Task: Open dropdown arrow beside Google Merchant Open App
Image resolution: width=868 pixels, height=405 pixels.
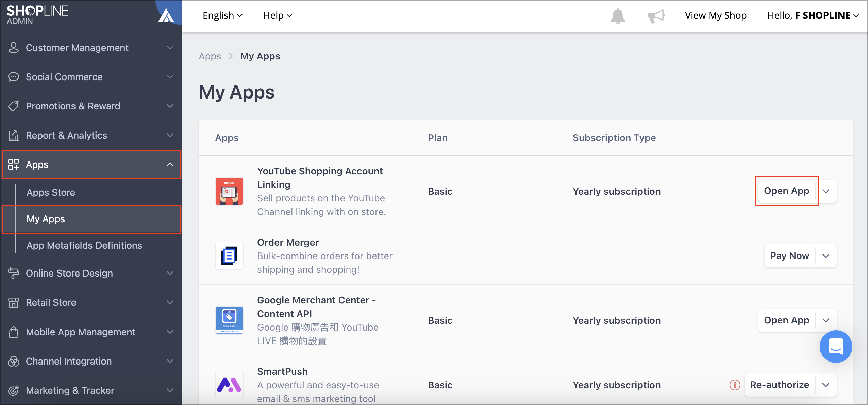Action: click(826, 320)
